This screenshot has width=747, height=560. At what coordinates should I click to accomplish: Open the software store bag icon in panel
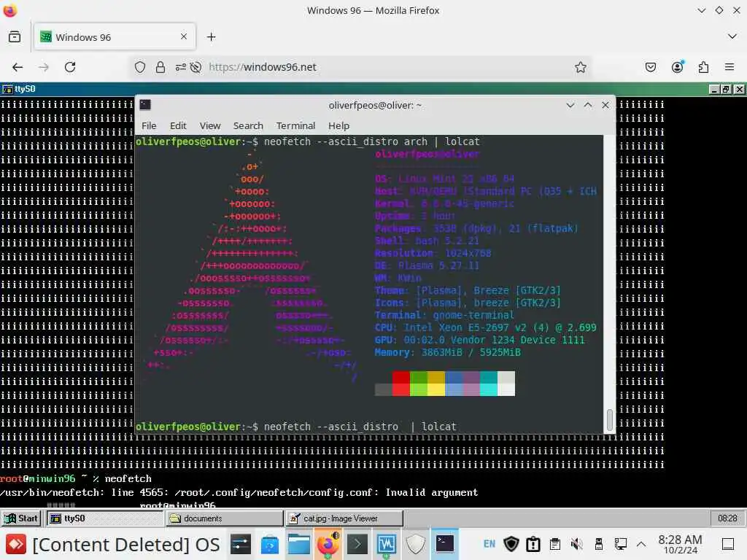click(x=270, y=544)
